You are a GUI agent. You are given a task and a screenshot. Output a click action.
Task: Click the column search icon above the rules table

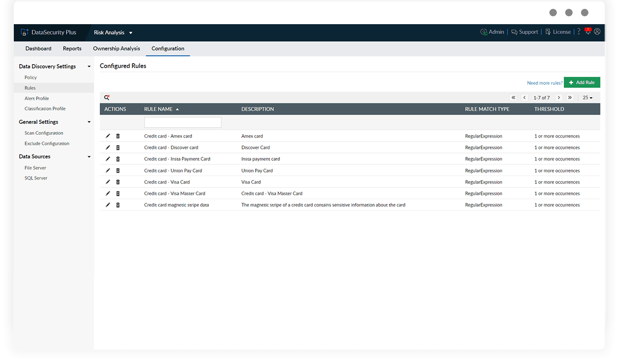[x=106, y=97]
